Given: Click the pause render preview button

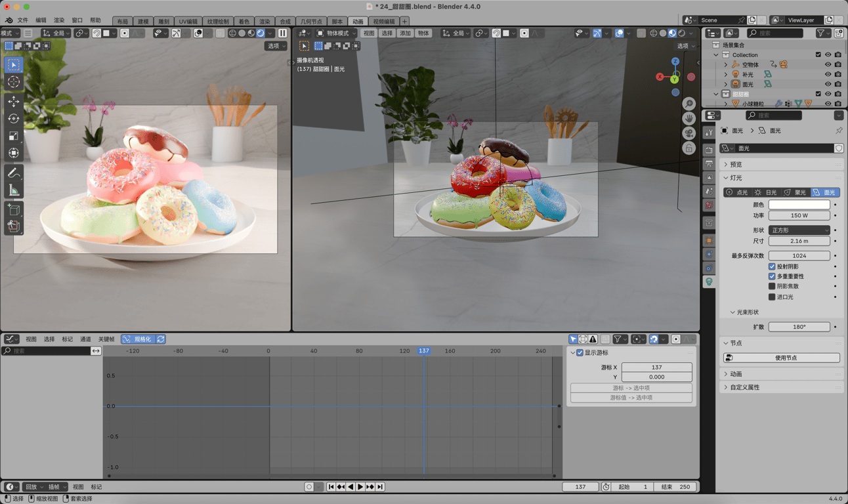Looking at the screenshot, I should pyautogui.click(x=283, y=33).
